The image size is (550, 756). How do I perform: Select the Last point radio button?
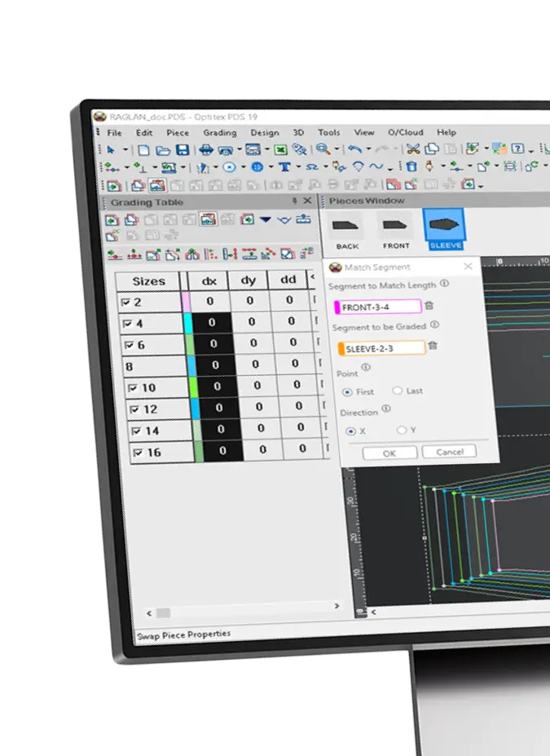click(x=398, y=391)
